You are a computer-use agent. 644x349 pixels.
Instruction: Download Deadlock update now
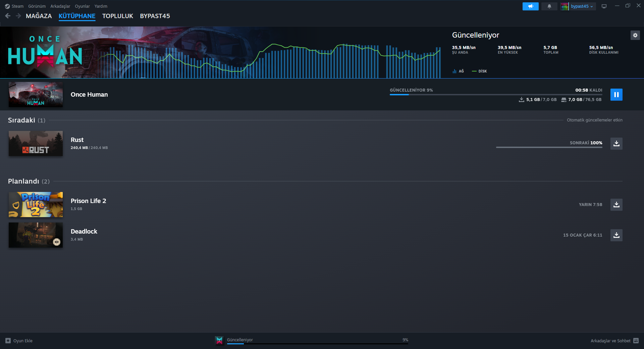[x=616, y=235]
